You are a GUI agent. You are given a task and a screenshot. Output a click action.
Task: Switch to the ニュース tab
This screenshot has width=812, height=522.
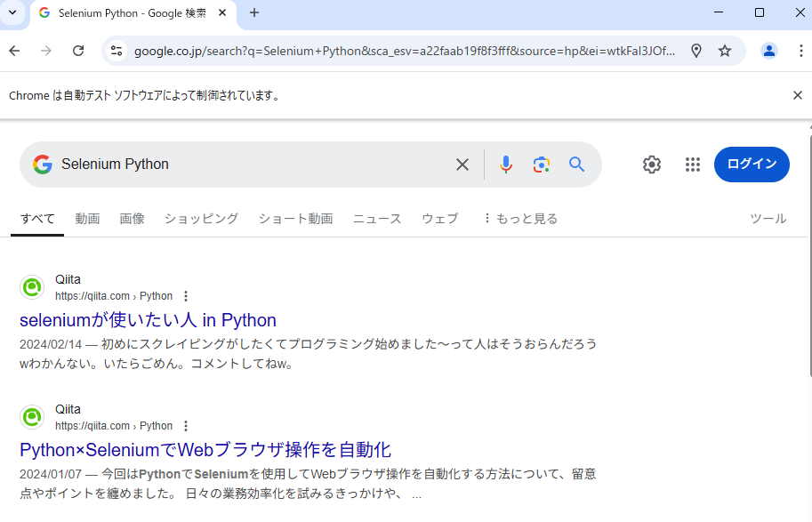pyautogui.click(x=377, y=219)
